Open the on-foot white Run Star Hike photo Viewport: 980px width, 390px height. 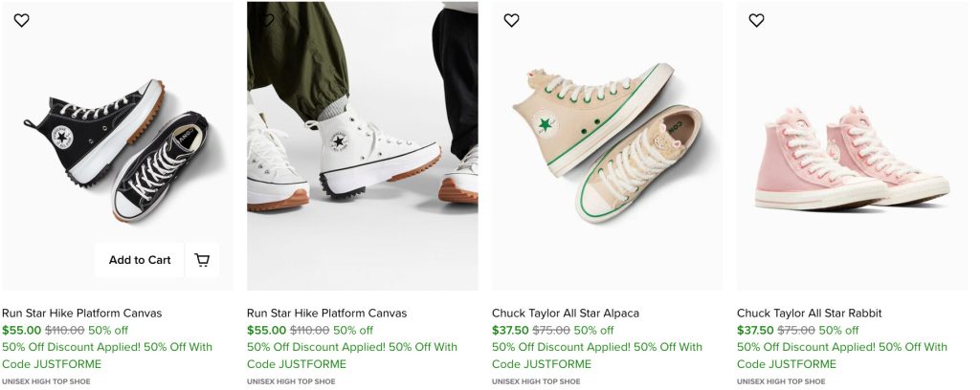362,145
